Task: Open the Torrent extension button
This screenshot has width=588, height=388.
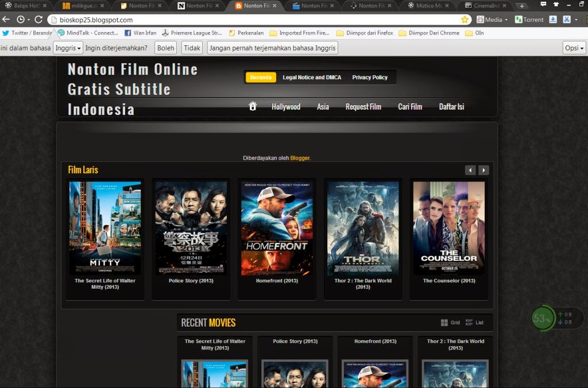Action: click(x=529, y=20)
